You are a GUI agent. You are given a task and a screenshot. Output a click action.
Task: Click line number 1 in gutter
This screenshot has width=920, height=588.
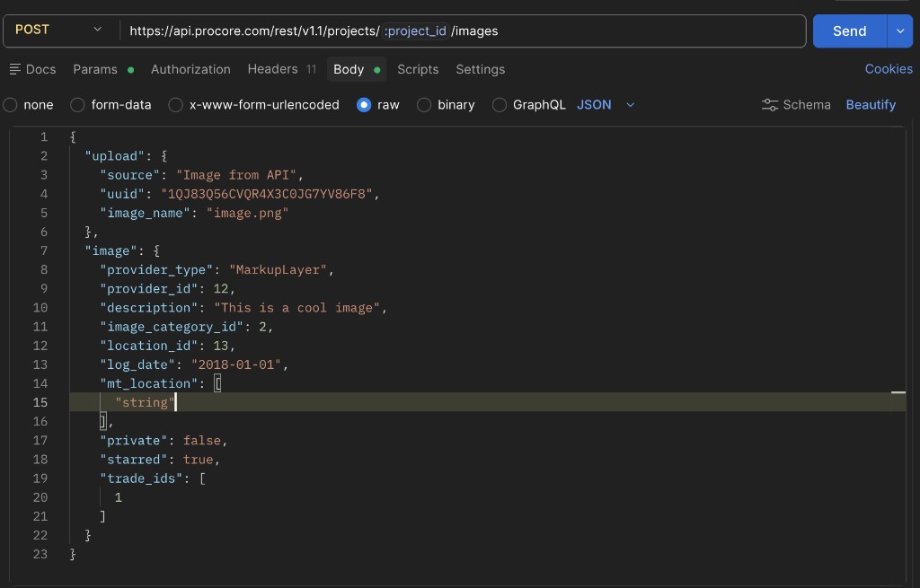(x=44, y=136)
